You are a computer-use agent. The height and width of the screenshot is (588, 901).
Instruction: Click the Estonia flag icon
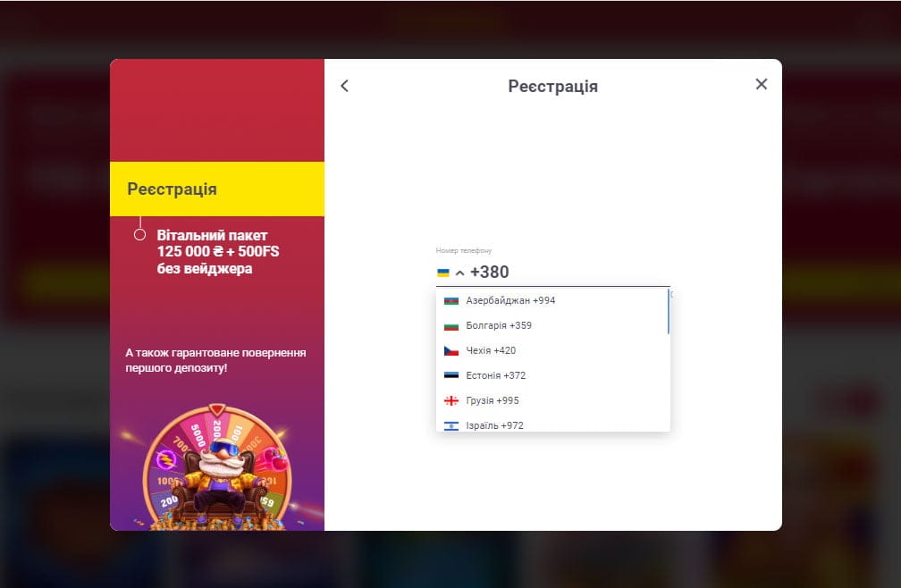click(x=451, y=376)
